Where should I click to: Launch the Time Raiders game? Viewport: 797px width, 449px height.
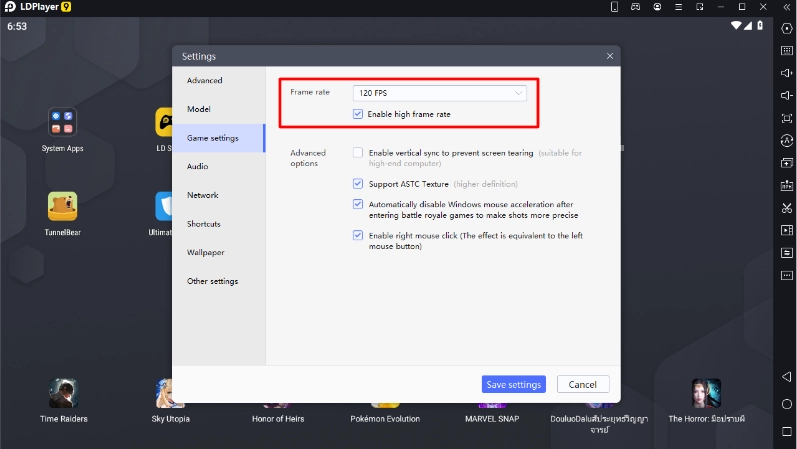pos(62,394)
